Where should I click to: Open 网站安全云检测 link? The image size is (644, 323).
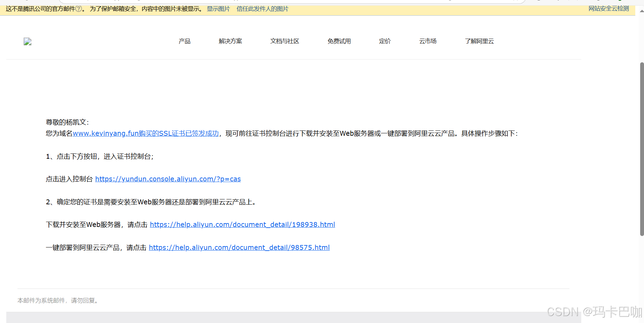point(609,9)
